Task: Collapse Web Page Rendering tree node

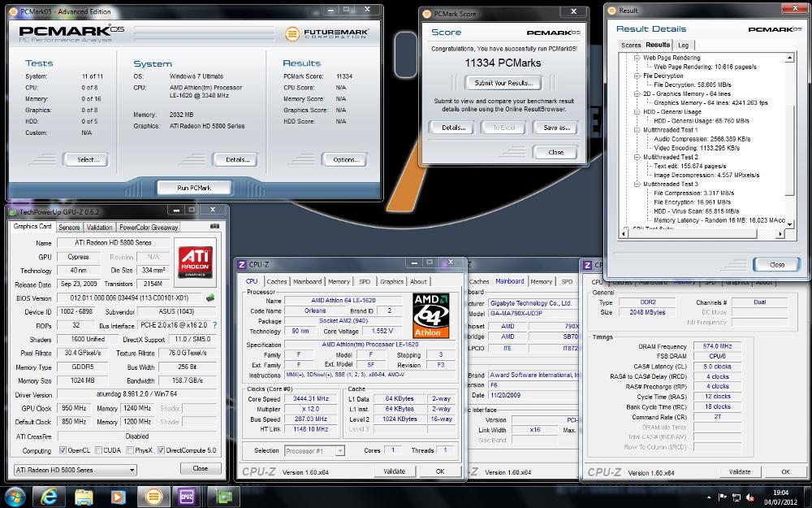Action: (x=637, y=58)
